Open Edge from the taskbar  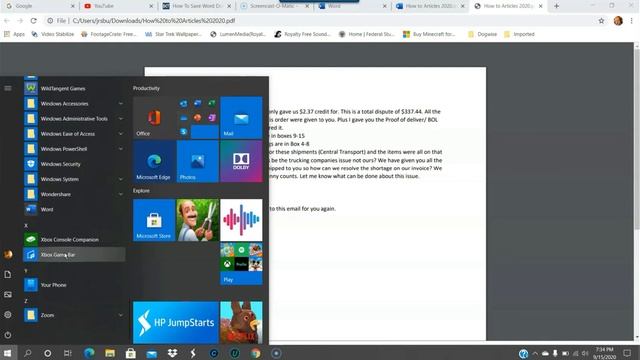pyautogui.click(x=89, y=353)
